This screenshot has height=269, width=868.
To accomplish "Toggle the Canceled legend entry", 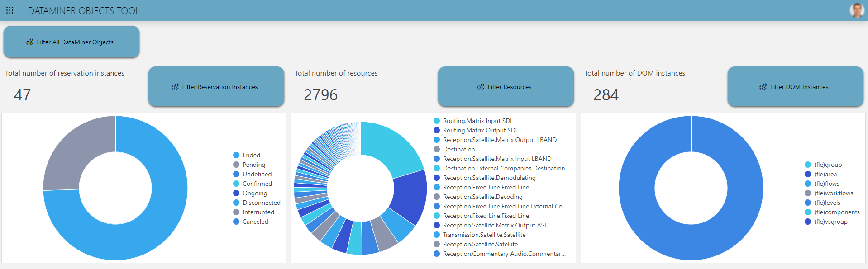I will click(x=251, y=222).
